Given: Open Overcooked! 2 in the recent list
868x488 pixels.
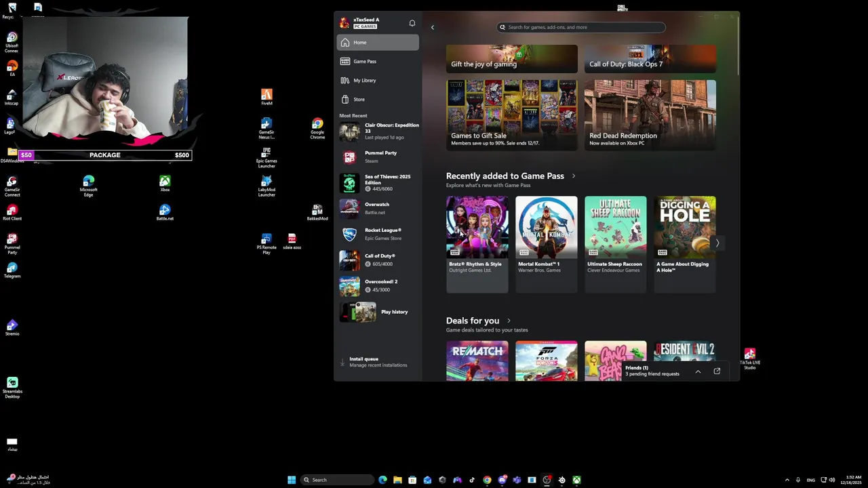Looking at the screenshot, I should [379, 286].
